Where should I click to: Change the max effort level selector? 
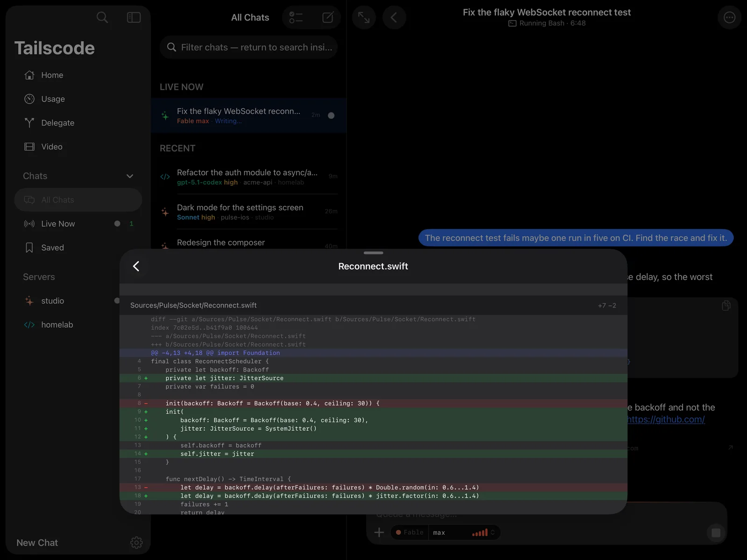pyautogui.click(x=464, y=532)
